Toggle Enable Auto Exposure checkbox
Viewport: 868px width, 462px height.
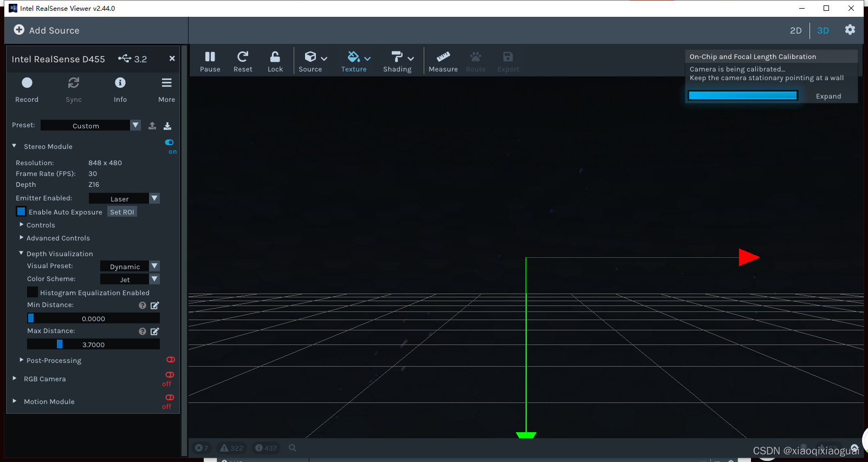pyautogui.click(x=21, y=211)
